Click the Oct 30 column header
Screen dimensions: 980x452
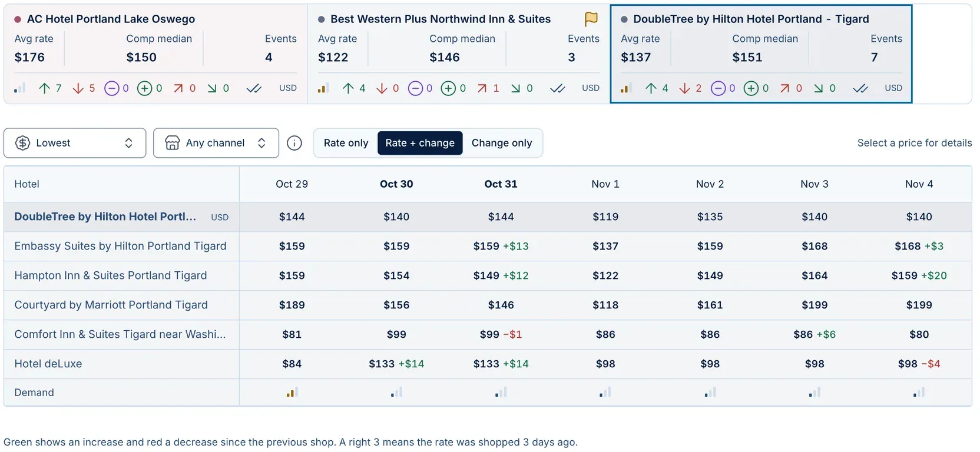pos(396,184)
